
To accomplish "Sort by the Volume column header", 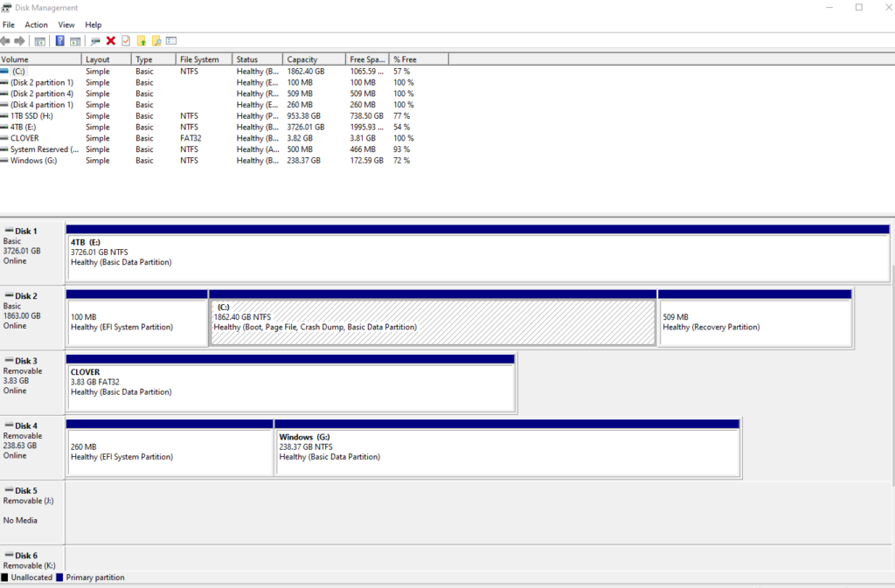I will point(40,59).
